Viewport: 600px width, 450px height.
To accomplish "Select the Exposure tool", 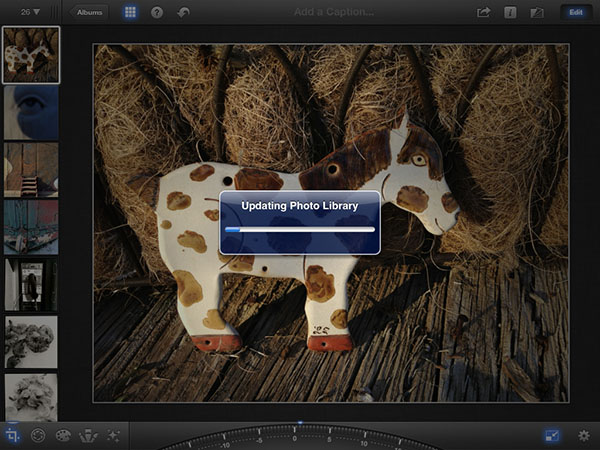I will (38, 435).
